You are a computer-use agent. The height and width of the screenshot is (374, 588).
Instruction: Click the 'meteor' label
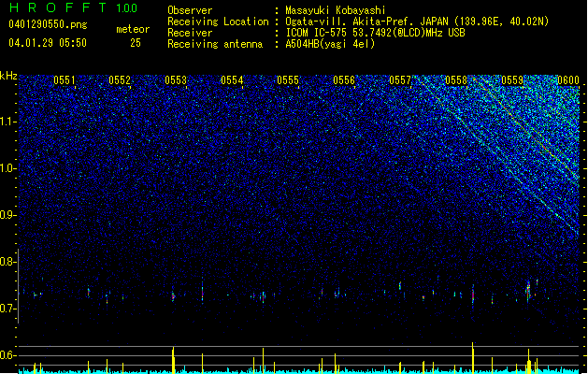(133, 29)
